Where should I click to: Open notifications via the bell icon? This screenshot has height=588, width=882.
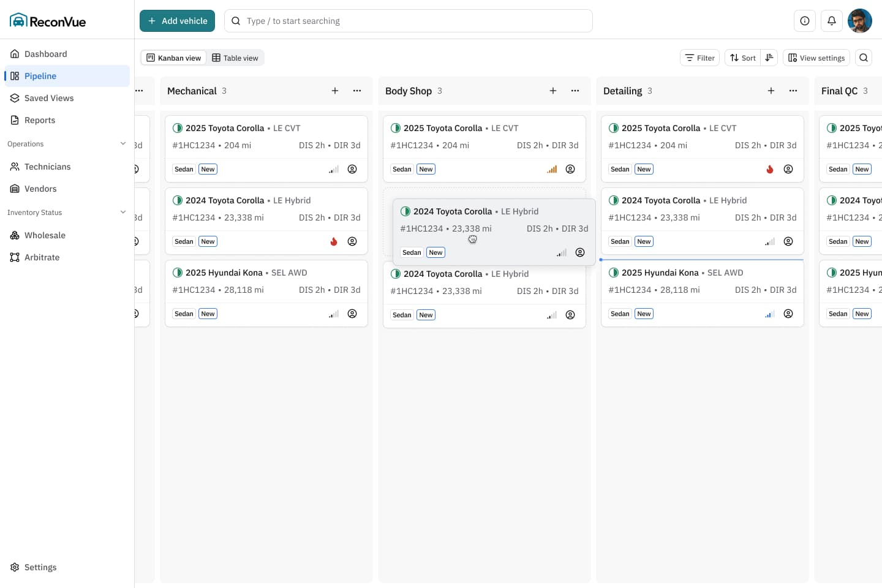click(831, 20)
